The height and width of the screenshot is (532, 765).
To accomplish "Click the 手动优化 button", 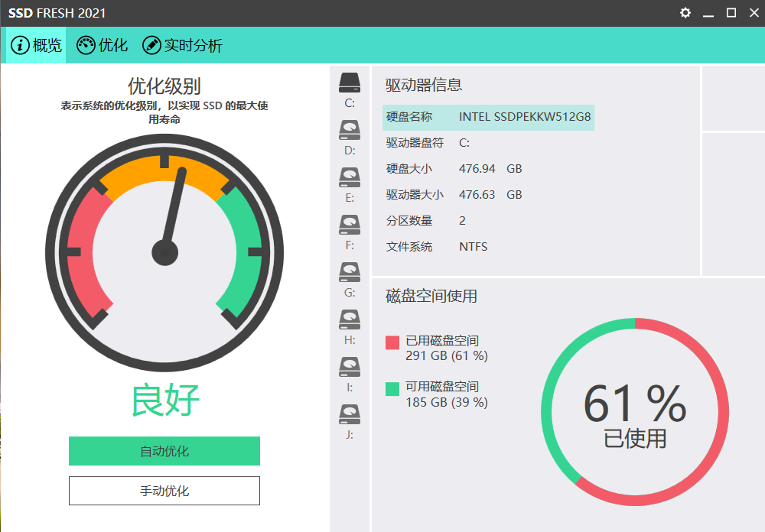I will click(164, 491).
